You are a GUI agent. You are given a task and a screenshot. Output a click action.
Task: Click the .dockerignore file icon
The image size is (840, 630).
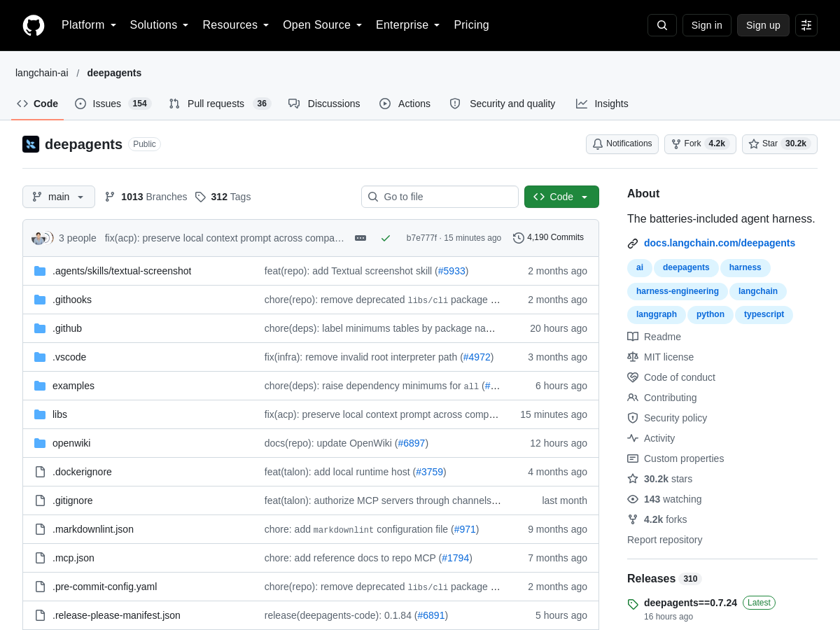(x=40, y=472)
